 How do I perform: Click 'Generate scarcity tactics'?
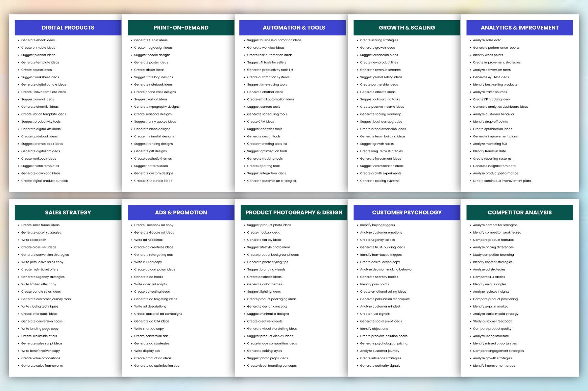[379, 277]
